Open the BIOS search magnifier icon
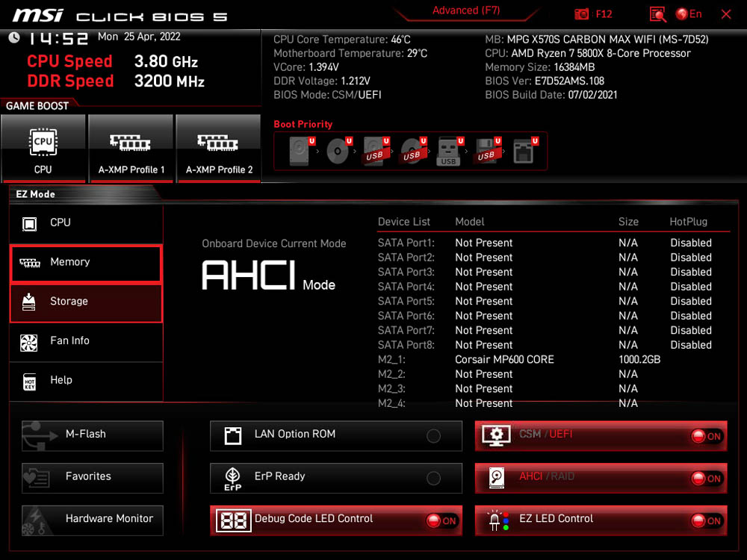The height and width of the screenshot is (560, 747). (x=658, y=14)
